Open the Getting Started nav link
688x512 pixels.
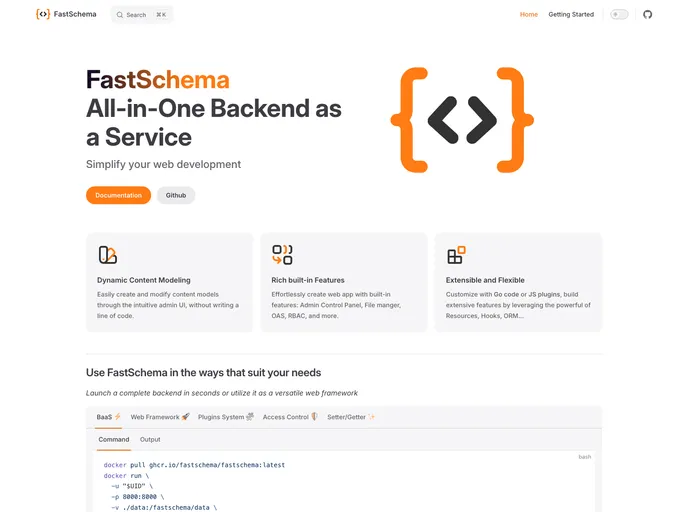[x=571, y=14]
